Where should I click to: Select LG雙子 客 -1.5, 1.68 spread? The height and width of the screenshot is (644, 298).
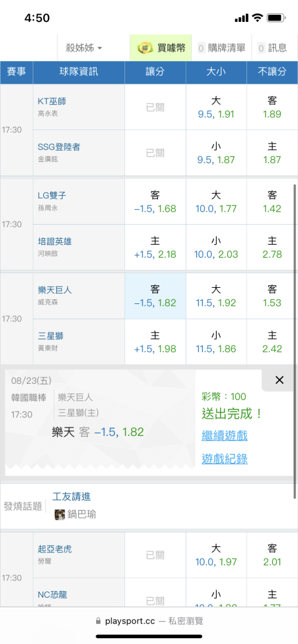(x=155, y=202)
